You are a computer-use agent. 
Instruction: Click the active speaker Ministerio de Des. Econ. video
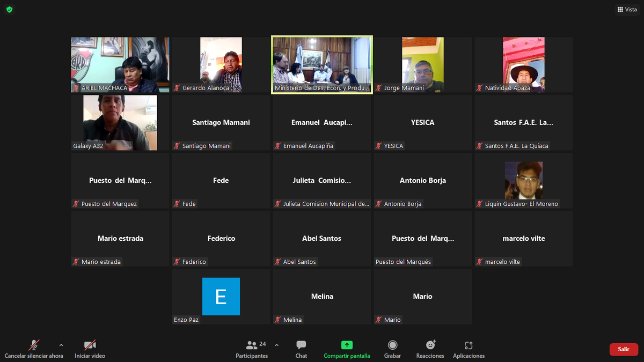(322, 65)
